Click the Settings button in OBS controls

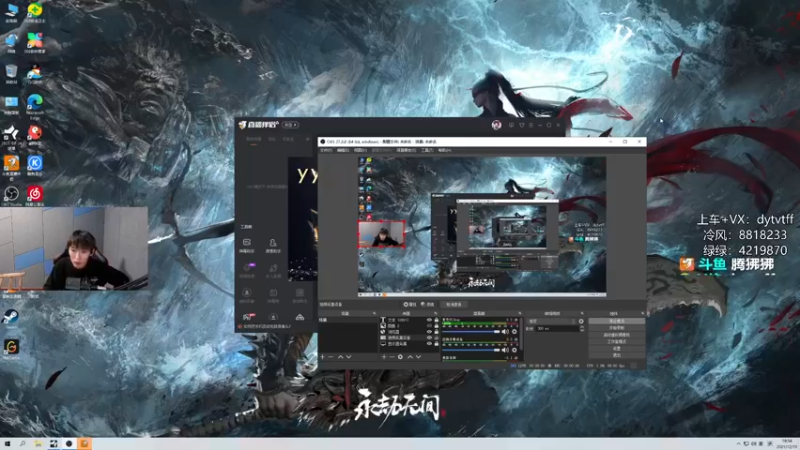click(x=617, y=348)
